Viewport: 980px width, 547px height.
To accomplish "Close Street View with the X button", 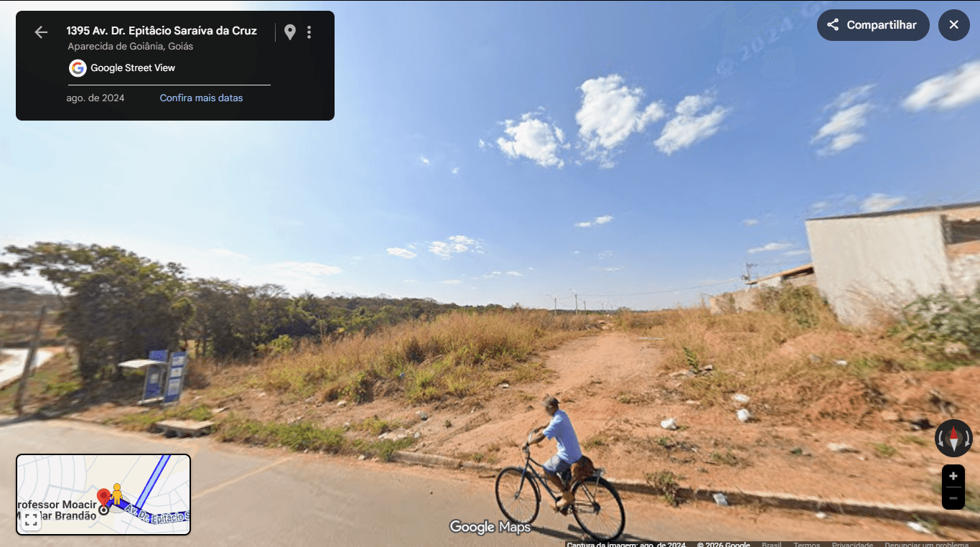I will point(953,25).
